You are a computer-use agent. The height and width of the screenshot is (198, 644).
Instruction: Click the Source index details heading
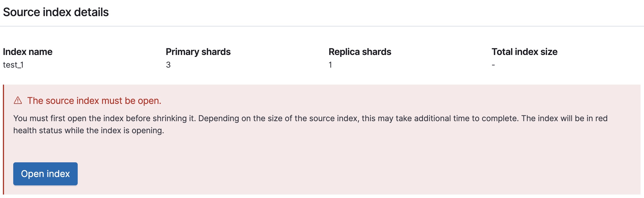(56, 12)
